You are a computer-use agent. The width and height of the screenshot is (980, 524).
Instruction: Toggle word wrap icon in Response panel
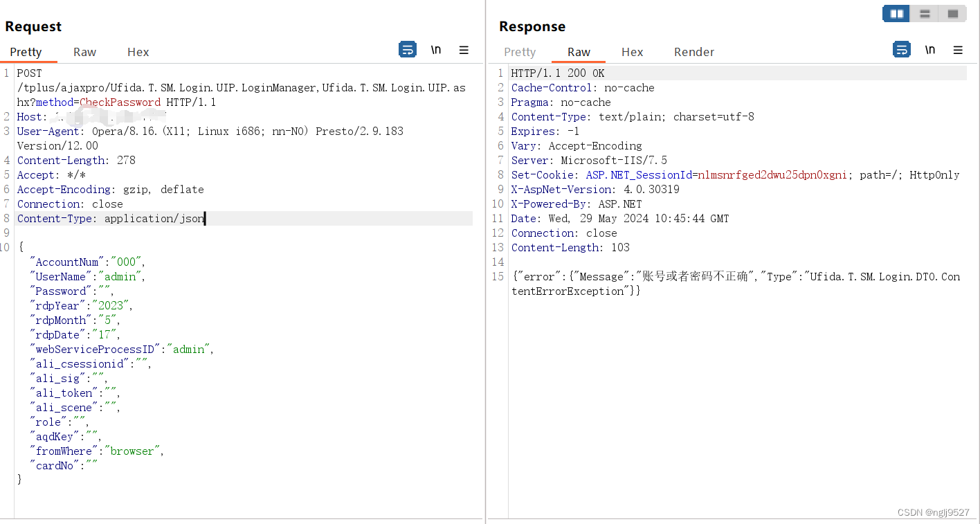(902, 50)
